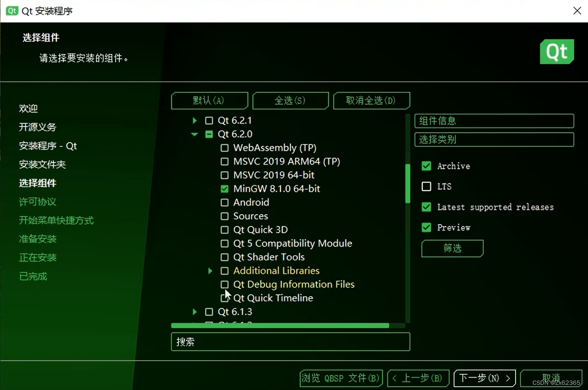Click the 安装程序 - Qt sidebar step
This screenshot has width=588, height=390.
[x=48, y=146]
